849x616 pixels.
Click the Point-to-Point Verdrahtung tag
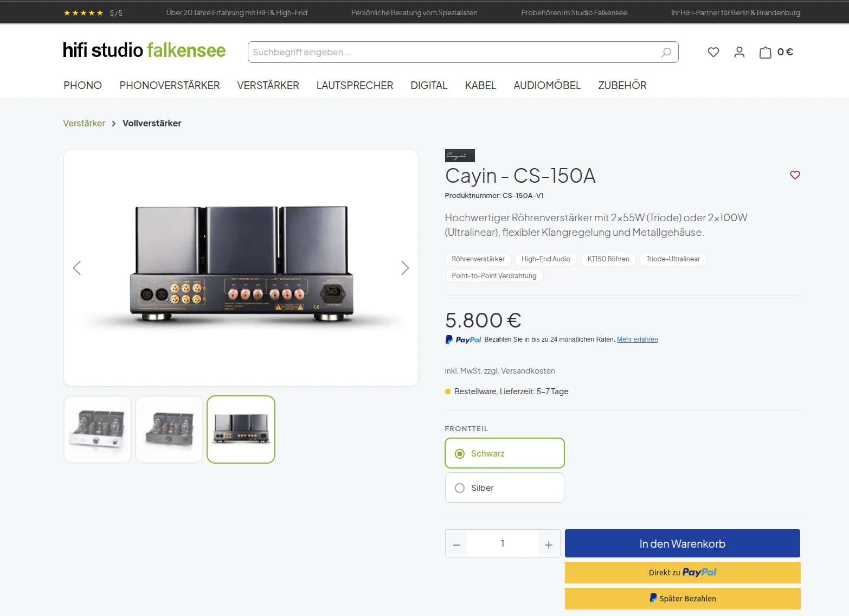tap(494, 276)
